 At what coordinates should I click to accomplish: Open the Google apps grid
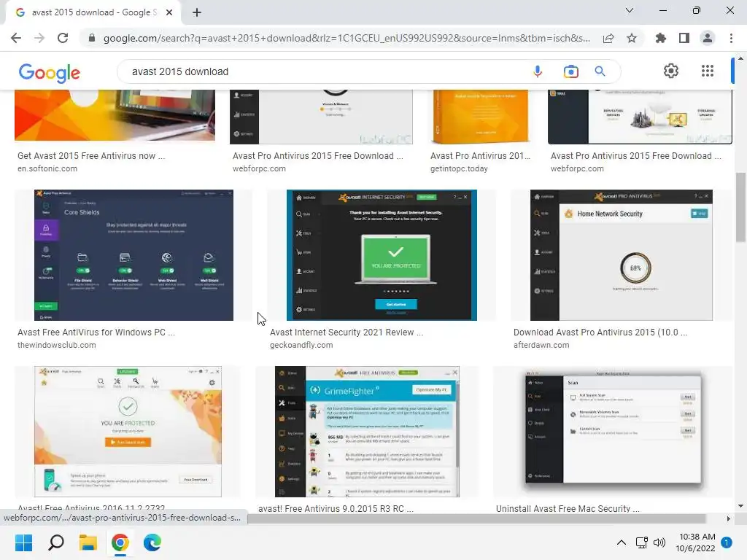point(708,71)
